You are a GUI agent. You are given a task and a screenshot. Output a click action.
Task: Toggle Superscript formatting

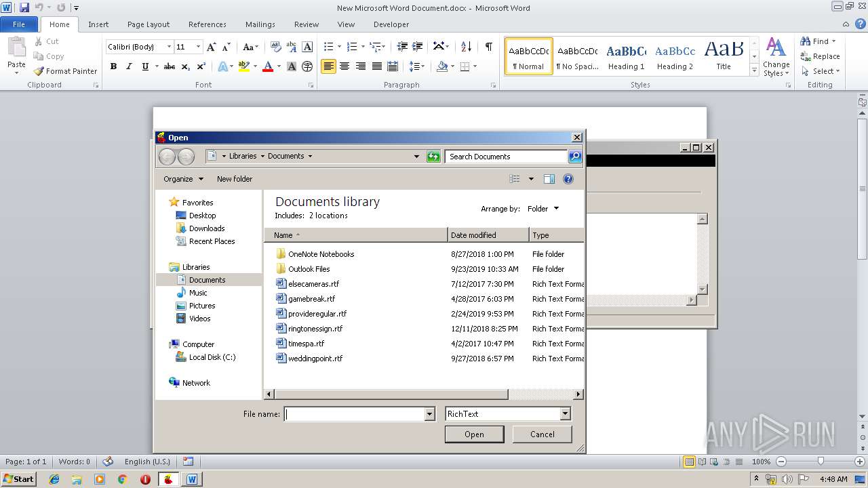[x=201, y=66]
